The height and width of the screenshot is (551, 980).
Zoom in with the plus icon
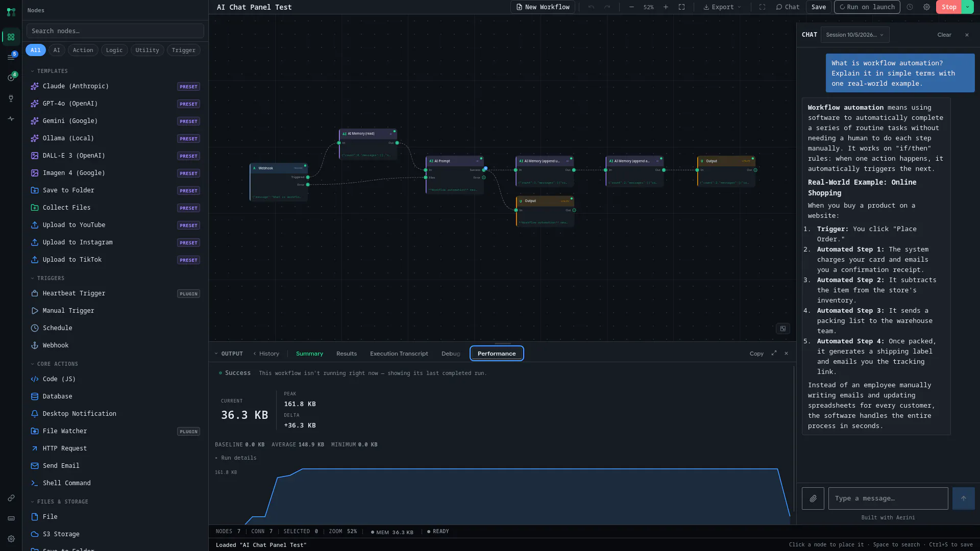click(666, 7)
